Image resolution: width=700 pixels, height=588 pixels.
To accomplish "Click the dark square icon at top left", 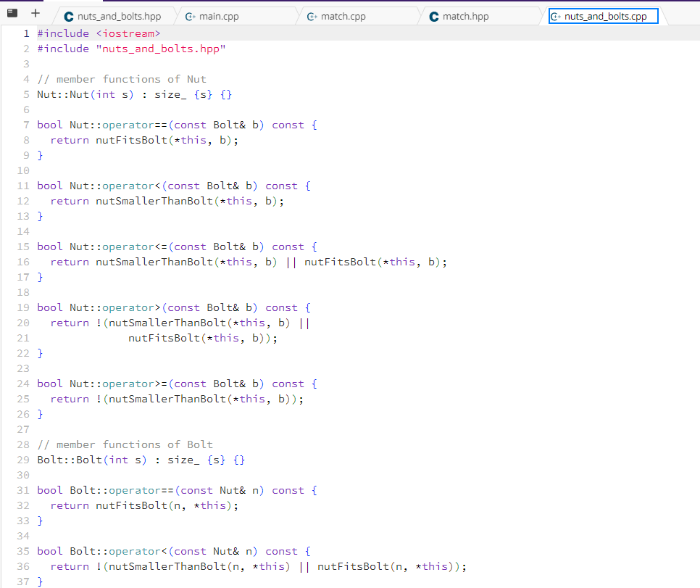I will click(x=10, y=12).
